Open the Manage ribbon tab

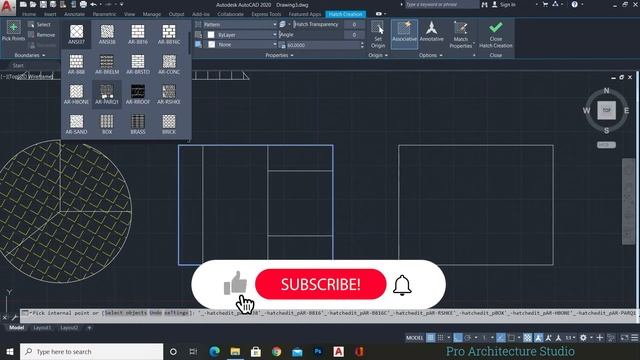pos(152,14)
